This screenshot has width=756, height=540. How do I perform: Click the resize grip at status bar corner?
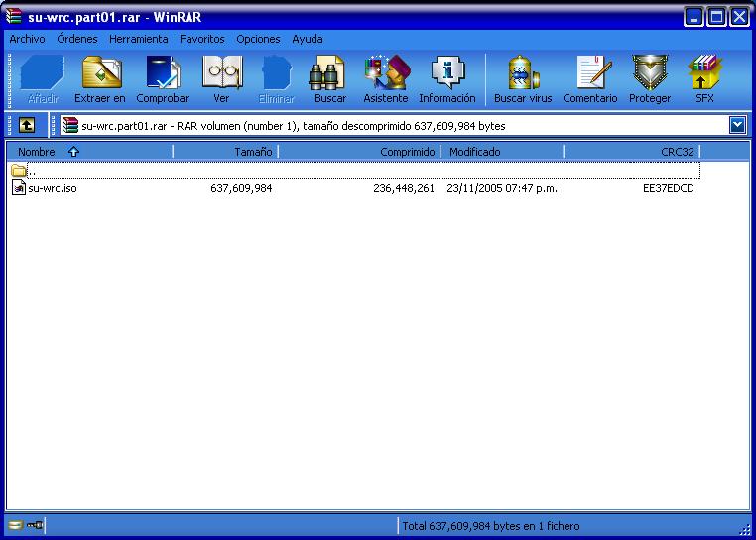[744, 529]
